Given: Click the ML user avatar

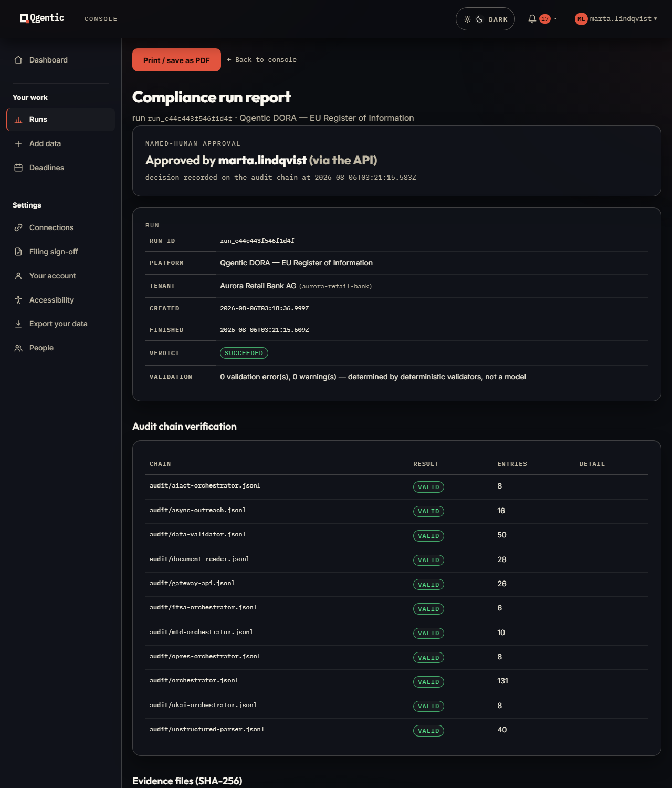Looking at the screenshot, I should click(x=581, y=19).
